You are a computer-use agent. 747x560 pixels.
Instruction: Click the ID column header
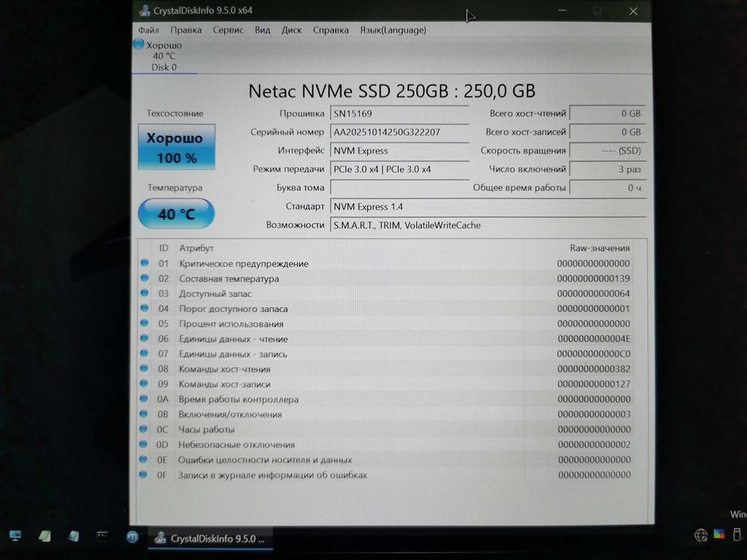click(163, 248)
